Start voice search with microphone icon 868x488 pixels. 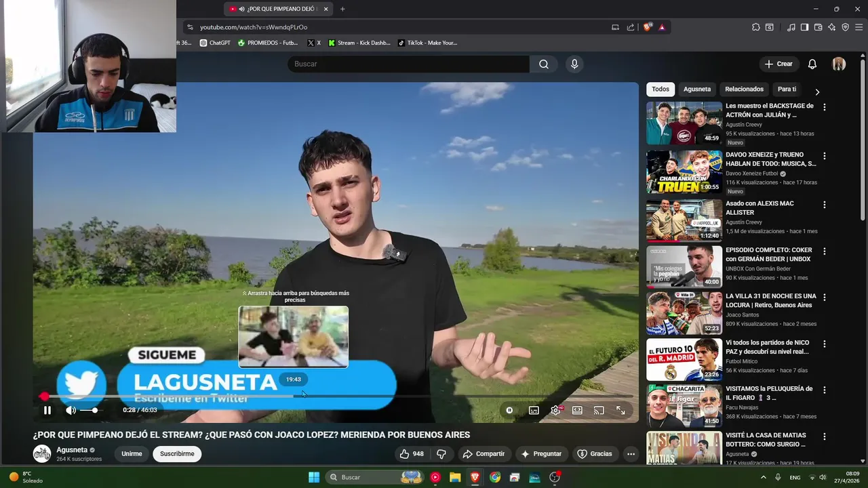574,64
